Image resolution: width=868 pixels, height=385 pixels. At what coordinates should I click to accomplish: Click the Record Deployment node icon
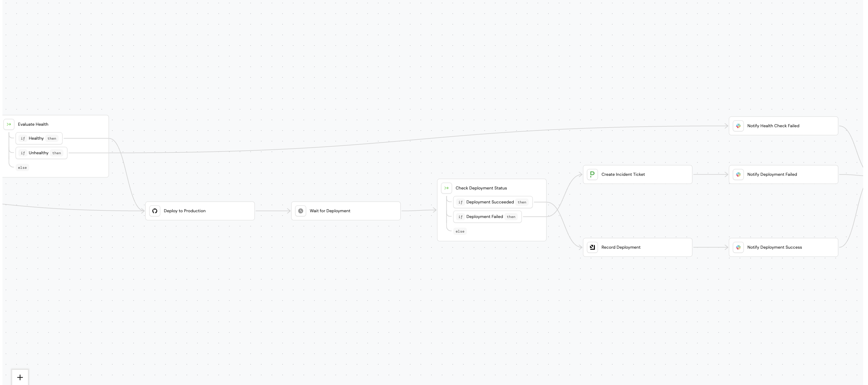(592, 247)
